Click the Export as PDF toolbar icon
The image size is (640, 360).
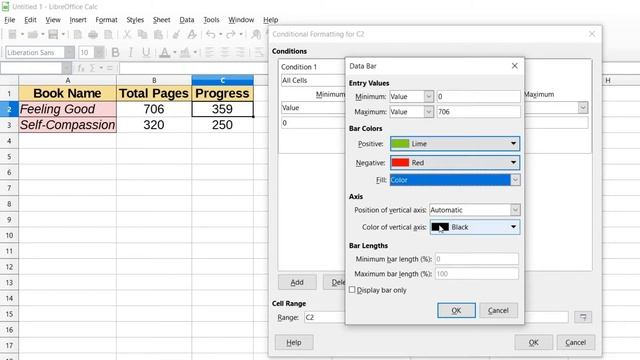pyautogui.click(x=78, y=35)
